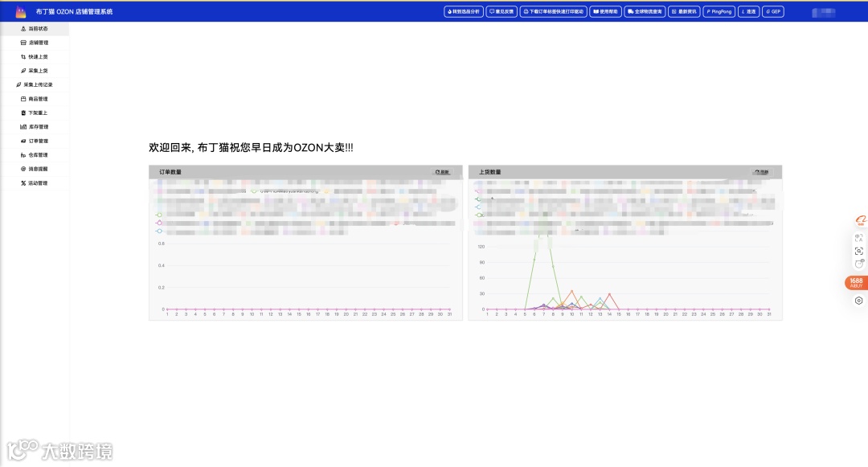Toggle green legend marker in 订单数量 chart
This screenshot has height=467, width=868.
(x=159, y=215)
